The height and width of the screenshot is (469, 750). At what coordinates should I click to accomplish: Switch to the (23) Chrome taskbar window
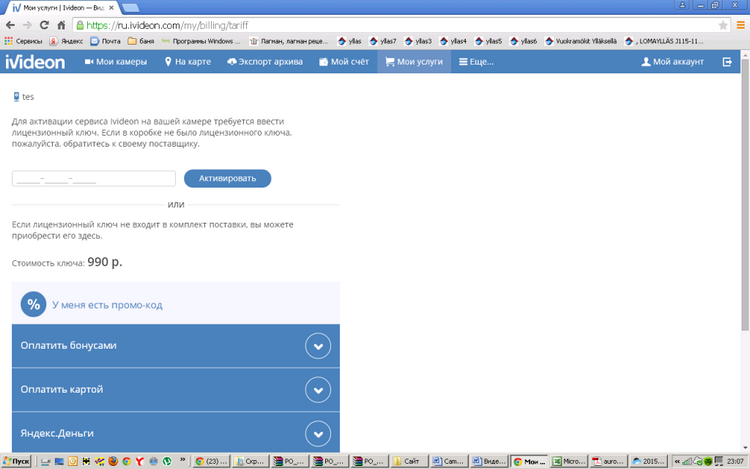[211, 461]
